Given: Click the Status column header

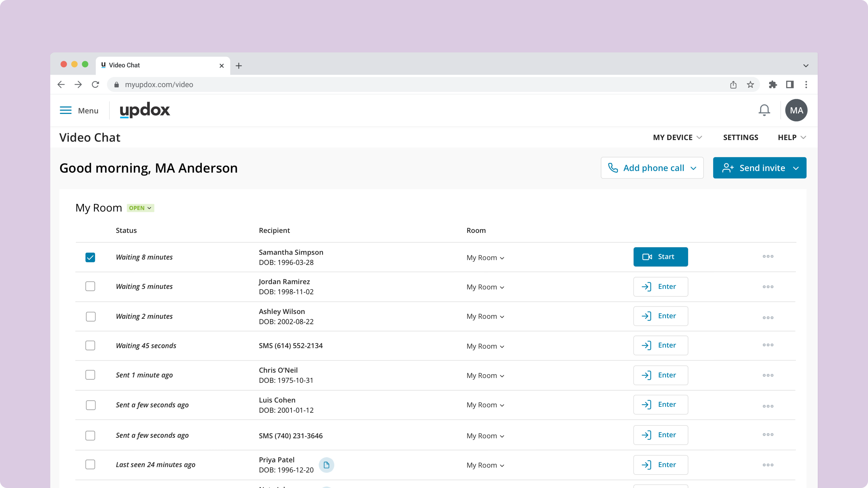Looking at the screenshot, I should point(126,230).
